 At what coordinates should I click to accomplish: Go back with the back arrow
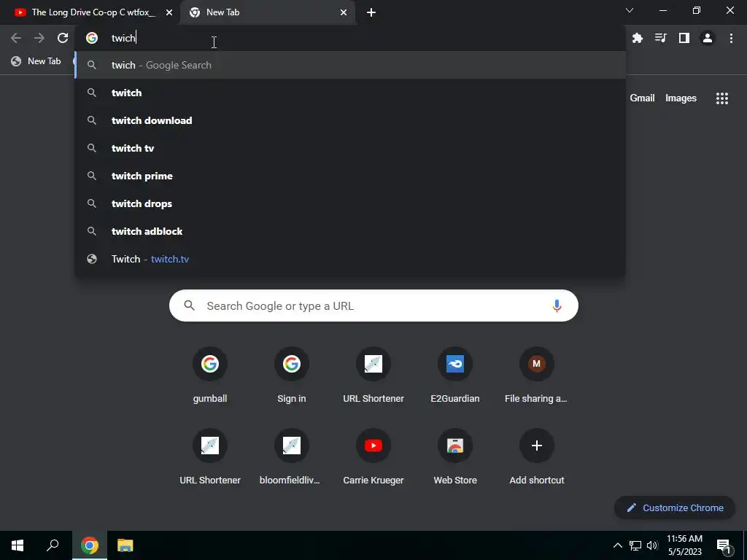click(x=16, y=38)
